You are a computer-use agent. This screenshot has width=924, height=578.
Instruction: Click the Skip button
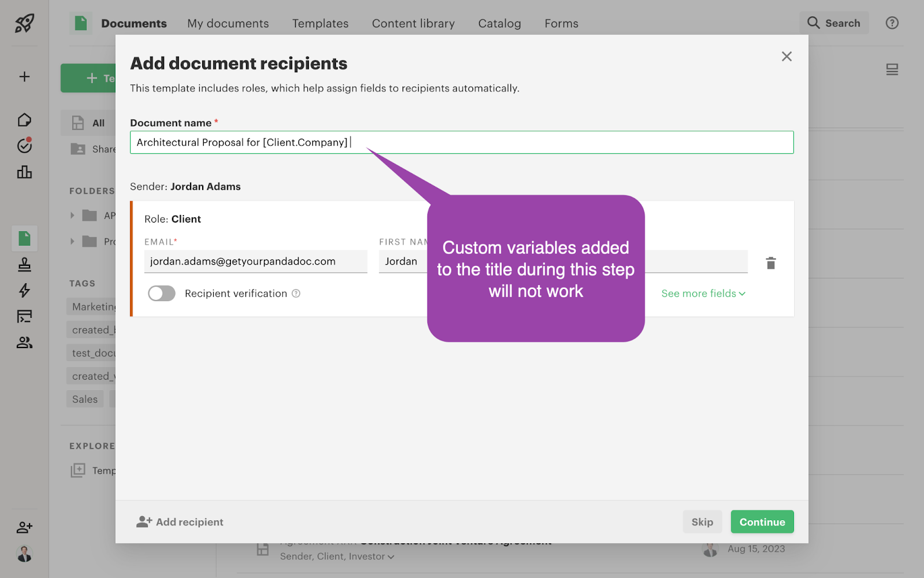(x=702, y=522)
